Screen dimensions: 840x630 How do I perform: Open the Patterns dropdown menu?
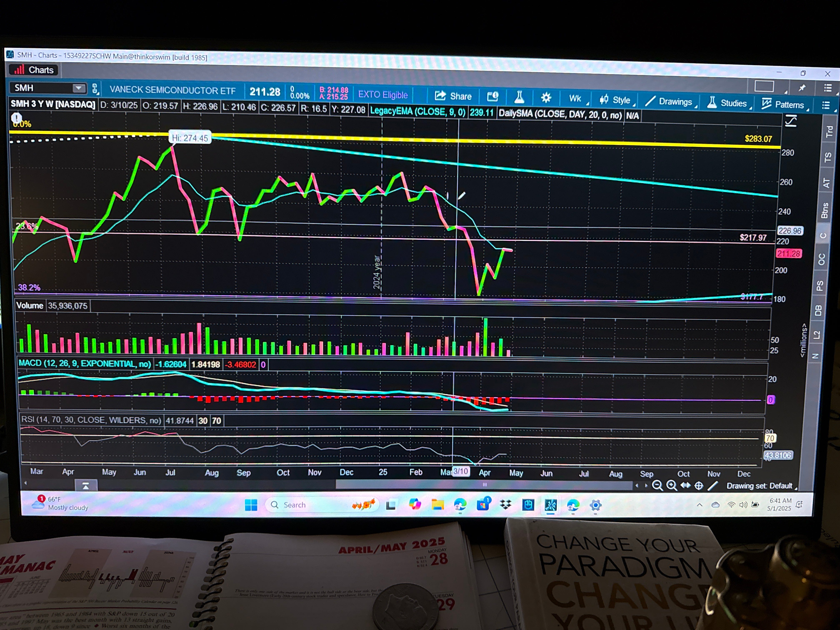pos(785,104)
